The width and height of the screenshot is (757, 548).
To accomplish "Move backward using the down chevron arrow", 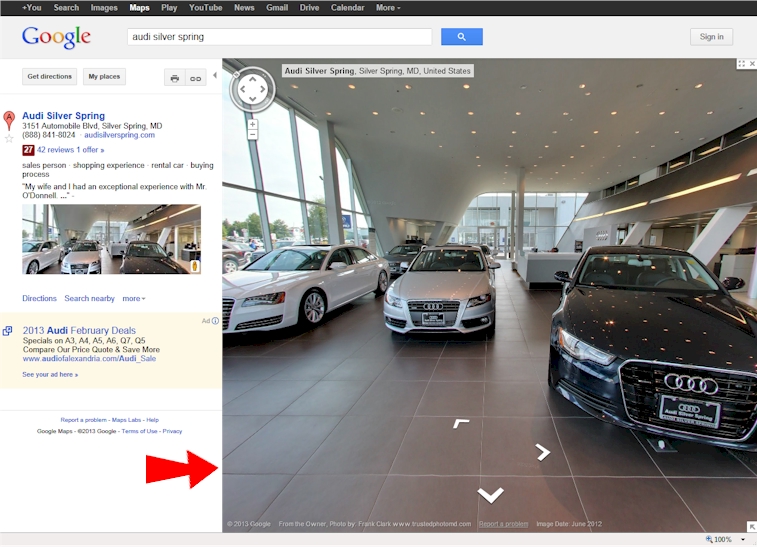I will point(491,495).
